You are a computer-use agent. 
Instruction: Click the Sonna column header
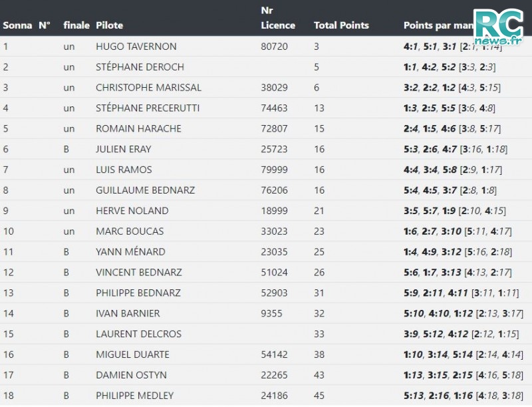click(17, 25)
